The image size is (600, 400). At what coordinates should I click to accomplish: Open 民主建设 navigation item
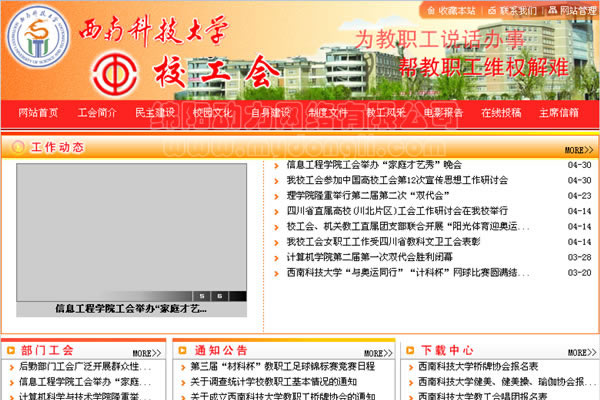pyautogui.click(x=155, y=113)
